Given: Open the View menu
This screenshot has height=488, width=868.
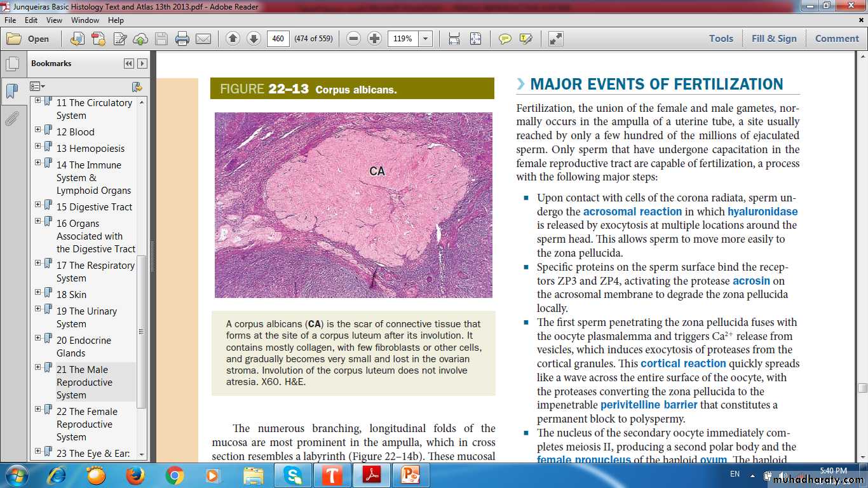Looking at the screenshot, I should coord(54,20).
